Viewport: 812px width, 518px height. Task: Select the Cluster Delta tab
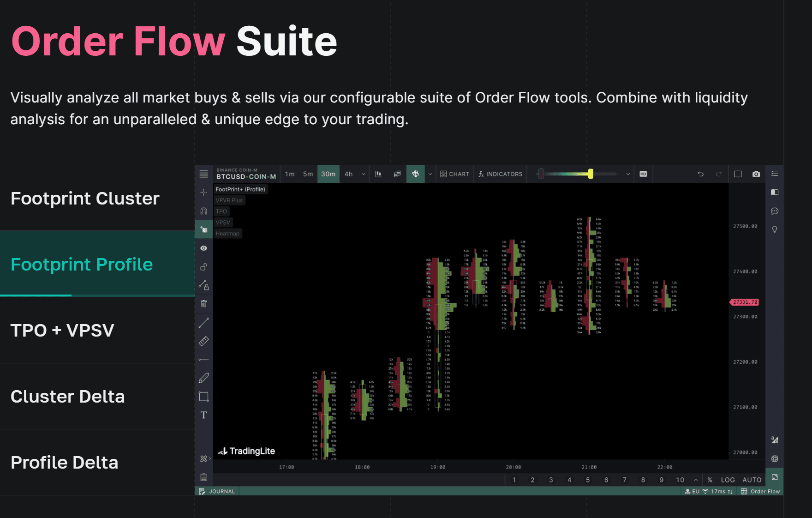(97, 396)
